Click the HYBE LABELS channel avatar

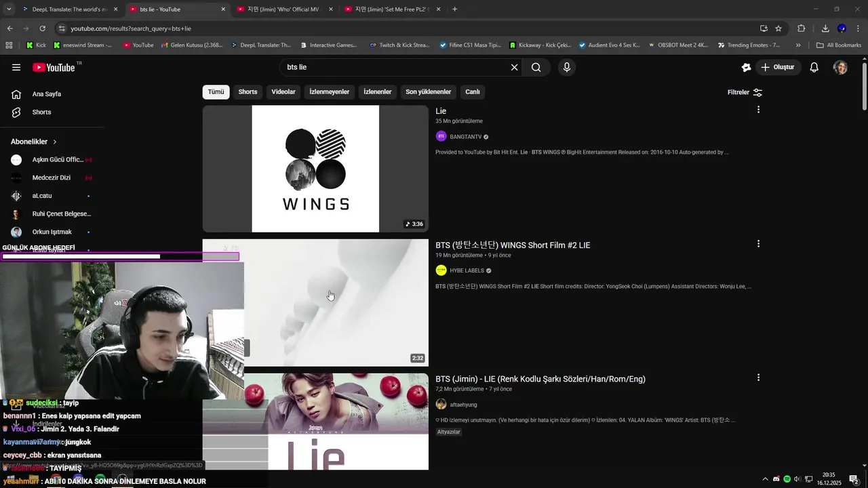pos(441,270)
